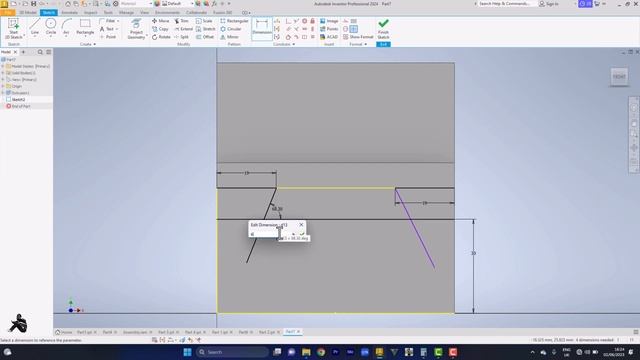
Task: Insert an Image
Action: (x=329, y=21)
